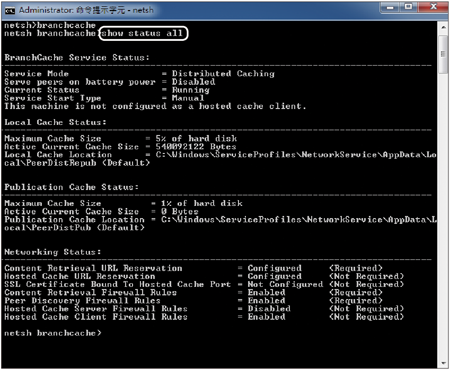Maximize the netsh command prompt window
450x370 pixels.
(x=409, y=7)
